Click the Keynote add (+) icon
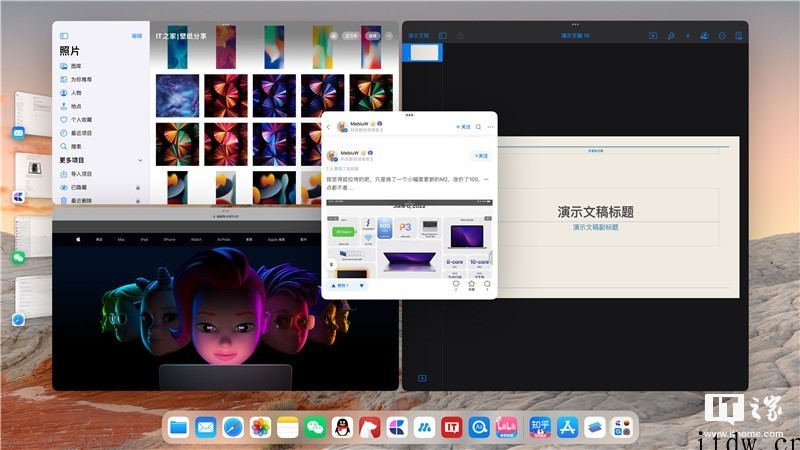This screenshot has width=800, height=450. (688, 36)
